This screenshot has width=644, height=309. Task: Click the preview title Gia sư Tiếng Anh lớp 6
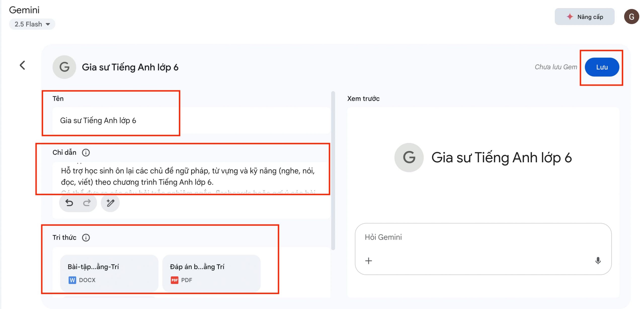point(502,158)
